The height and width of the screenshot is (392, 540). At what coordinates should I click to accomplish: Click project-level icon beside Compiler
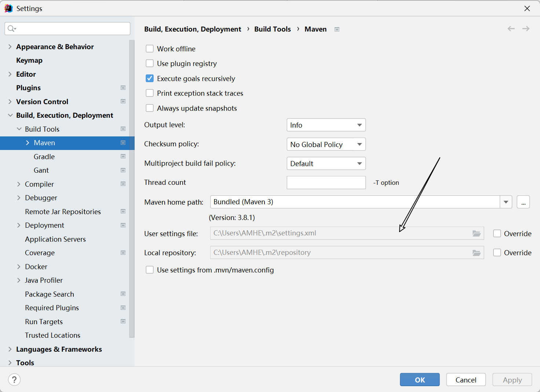(123, 184)
